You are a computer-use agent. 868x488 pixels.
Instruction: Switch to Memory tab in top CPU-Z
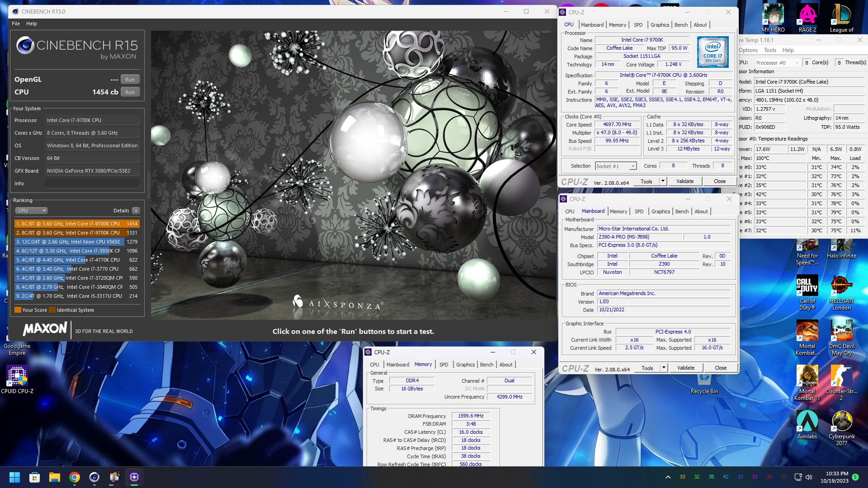(x=618, y=25)
